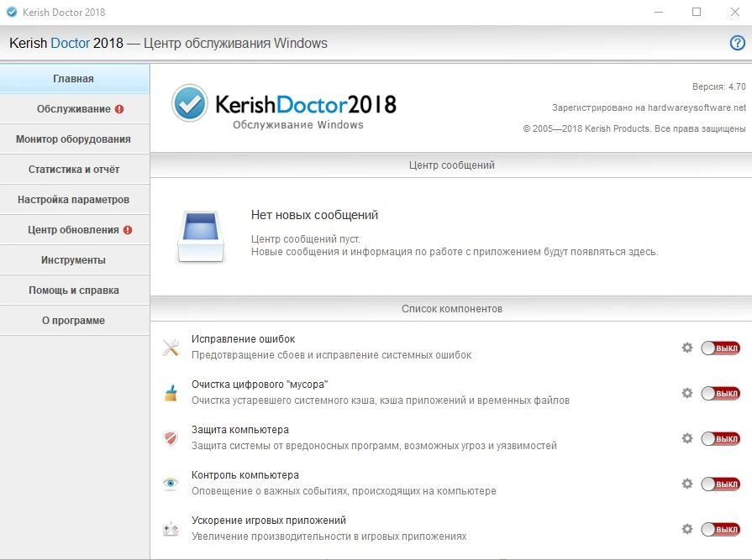
Task: Close the Kerish Doctor window
Action: click(734, 12)
